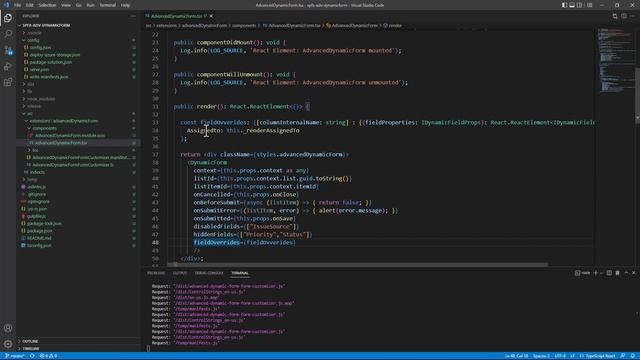
Task: Toggle secondary side bar layout icon
Action: click(579, 5)
